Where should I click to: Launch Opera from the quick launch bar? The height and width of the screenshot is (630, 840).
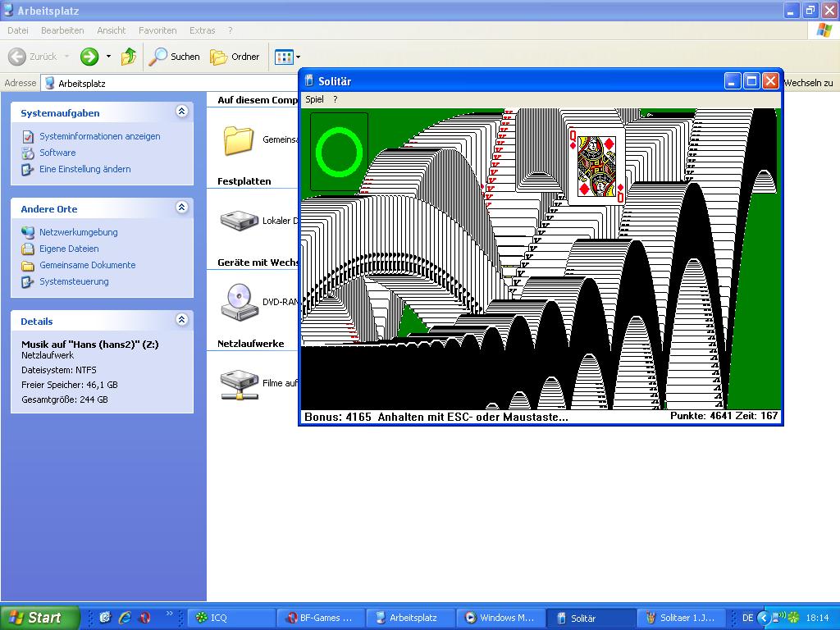pos(144,618)
